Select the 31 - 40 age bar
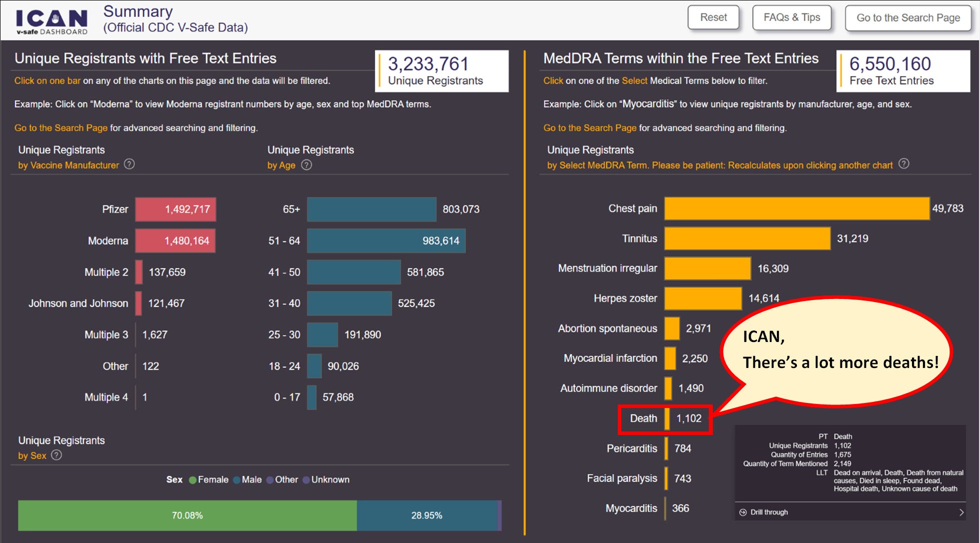This screenshot has width=980, height=543. click(349, 303)
